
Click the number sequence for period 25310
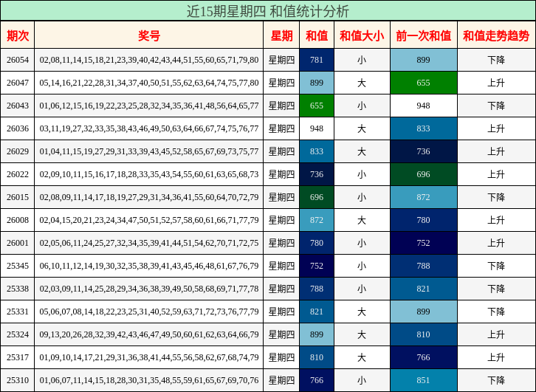pyautogui.click(x=149, y=380)
